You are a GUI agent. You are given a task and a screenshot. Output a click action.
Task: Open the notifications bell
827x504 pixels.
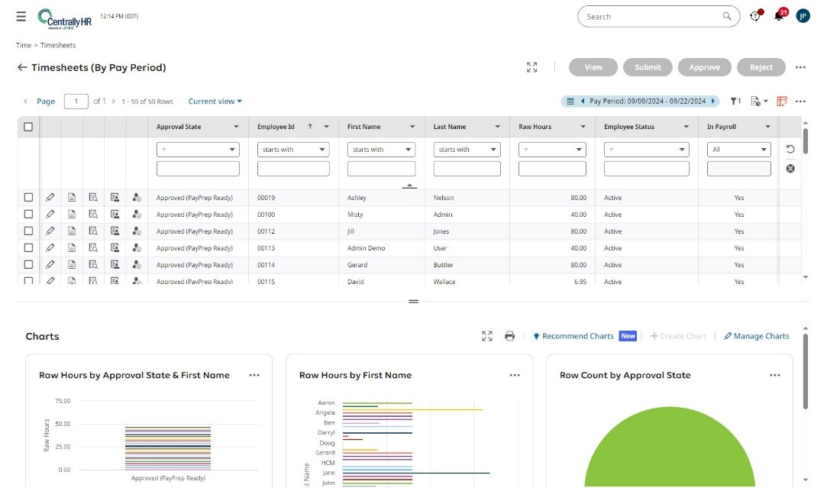click(779, 16)
